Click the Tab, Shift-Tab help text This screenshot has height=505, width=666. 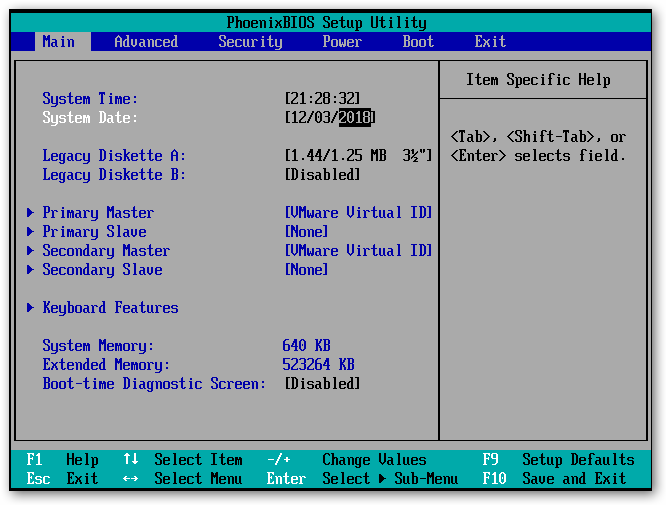[x=538, y=146]
